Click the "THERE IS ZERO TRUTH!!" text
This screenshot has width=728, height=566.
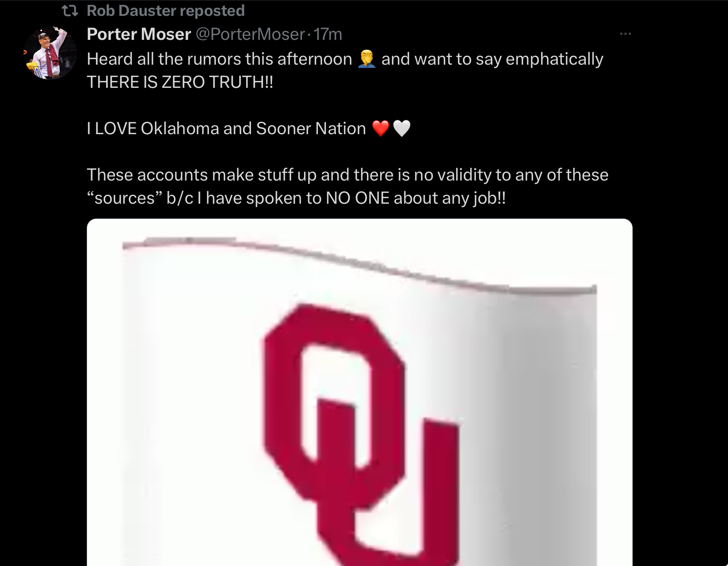180,82
